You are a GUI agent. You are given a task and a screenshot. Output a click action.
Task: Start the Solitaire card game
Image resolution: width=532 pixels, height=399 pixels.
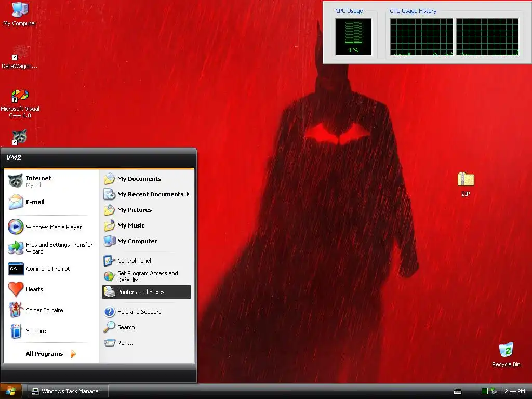[x=51, y=331]
